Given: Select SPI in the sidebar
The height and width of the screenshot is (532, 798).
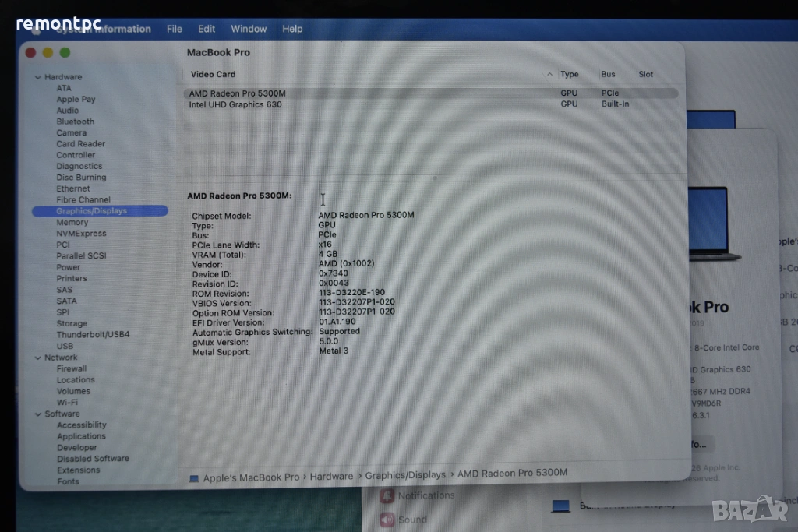Looking at the screenshot, I should (62, 312).
